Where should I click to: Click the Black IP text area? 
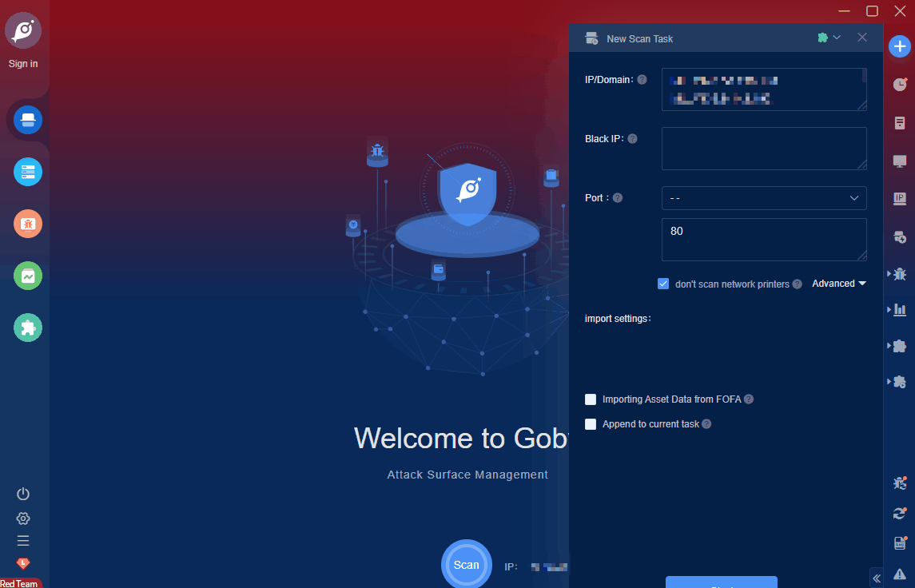coord(764,148)
